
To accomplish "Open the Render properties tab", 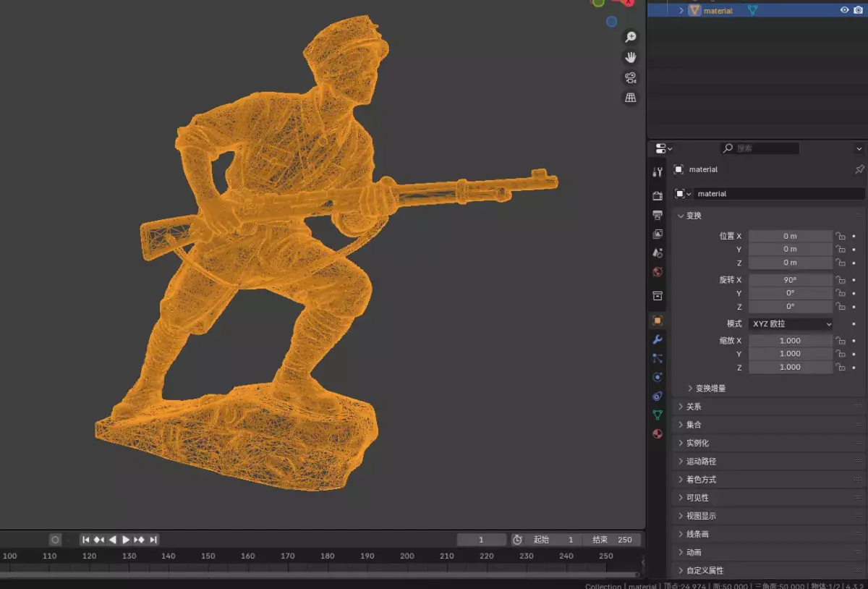I will click(x=658, y=196).
